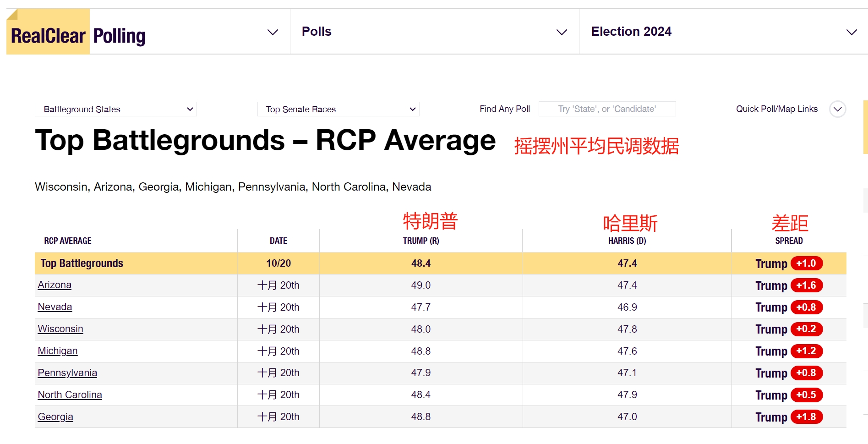The image size is (868, 444).
Task: Click the TRUMP (R) column header
Action: tap(421, 241)
